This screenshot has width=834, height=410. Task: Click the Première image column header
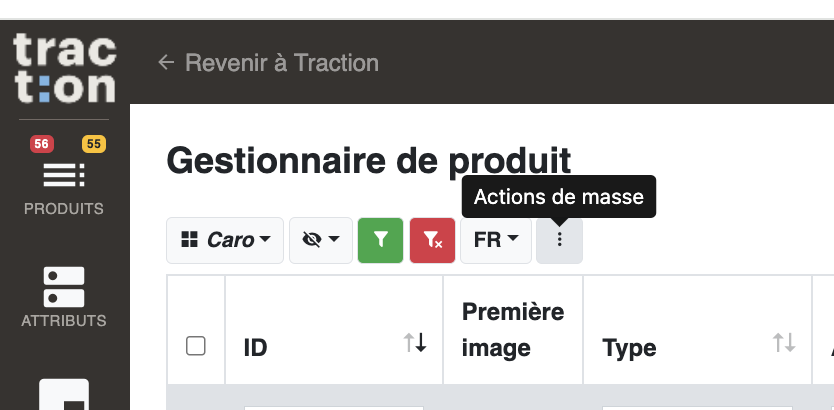click(513, 330)
